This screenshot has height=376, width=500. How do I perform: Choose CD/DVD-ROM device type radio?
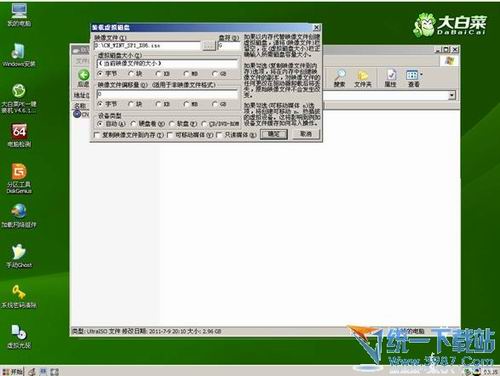(x=204, y=124)
